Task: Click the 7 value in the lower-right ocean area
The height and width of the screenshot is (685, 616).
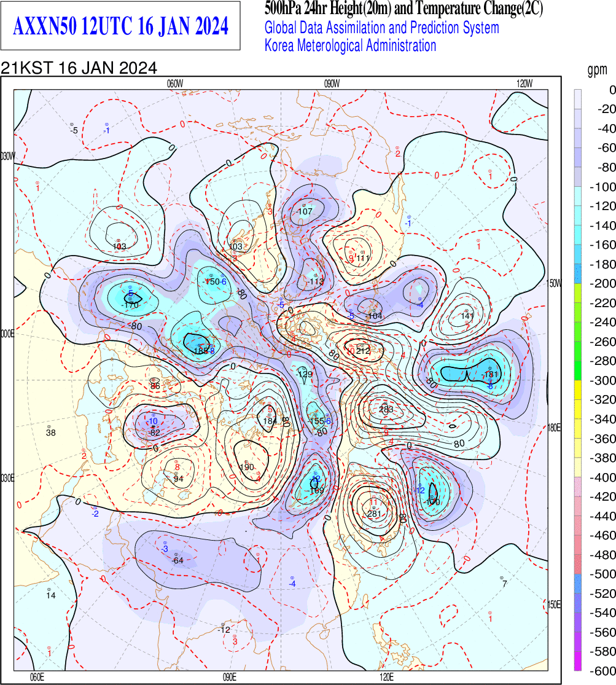Action: [x=505, y=584]
